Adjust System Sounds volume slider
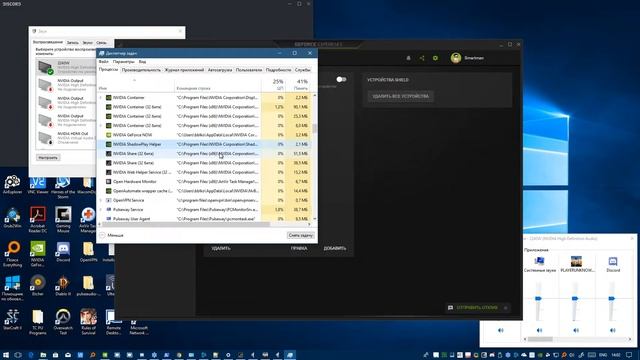The height and width of the screenshot is (360, 640). pos(538,299)
